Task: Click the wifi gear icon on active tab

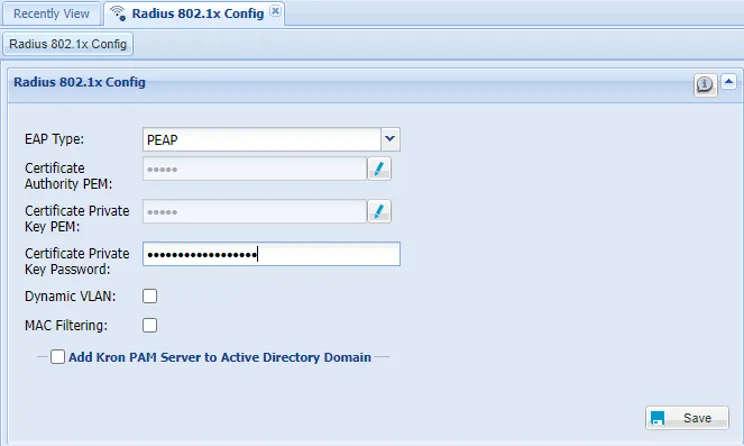Action: (118, 14)
